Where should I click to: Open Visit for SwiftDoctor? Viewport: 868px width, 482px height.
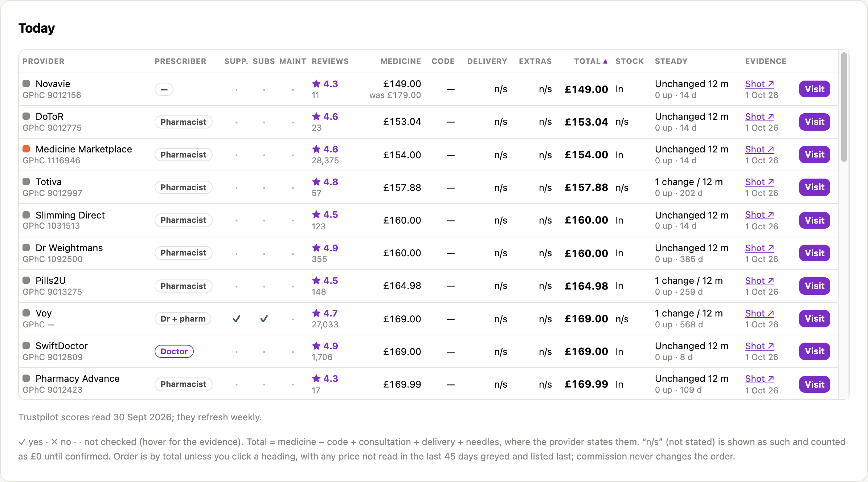[x=814, y=351]
